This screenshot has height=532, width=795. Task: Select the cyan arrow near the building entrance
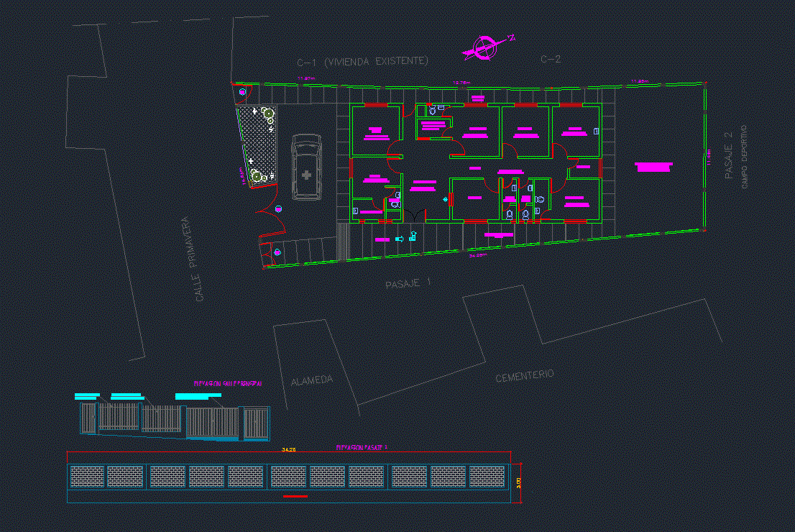(x=400, y=239)
